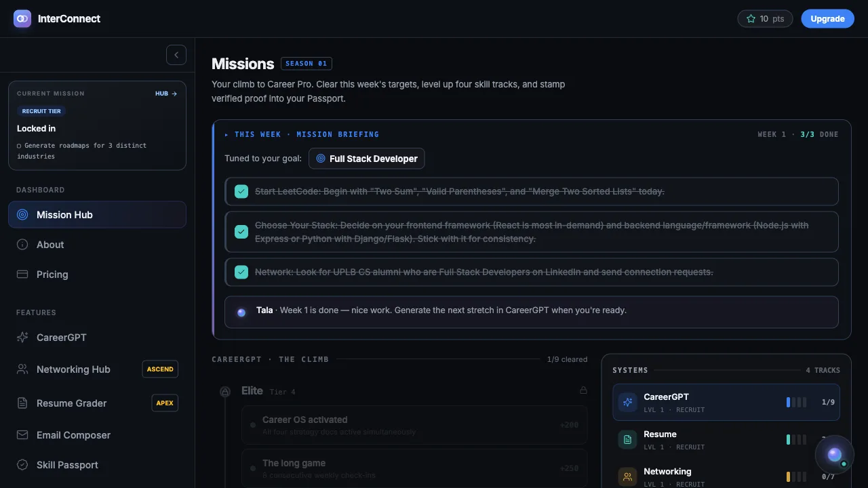
Task: Click the CareerGPT 1/9 progress bar
Action: coord(797,403)
